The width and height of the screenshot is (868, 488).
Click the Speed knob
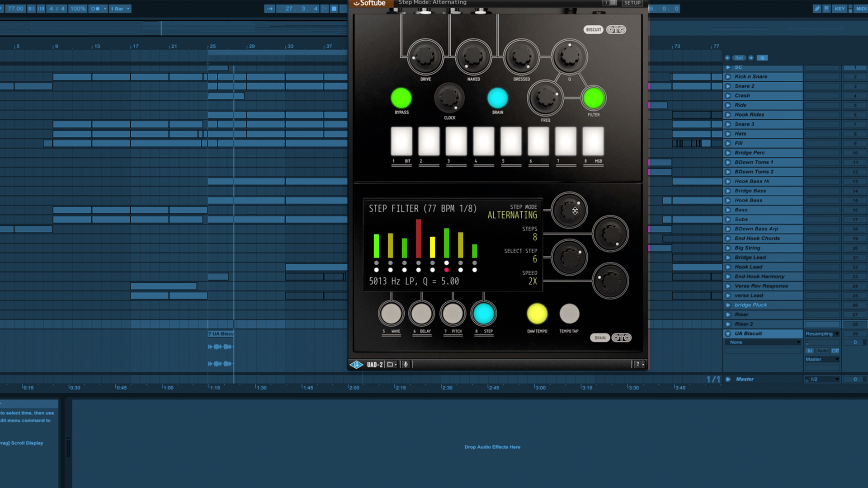click(610, 281)
